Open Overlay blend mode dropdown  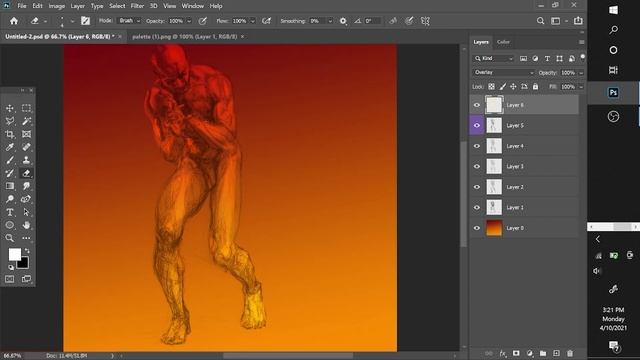(x=504, y=72)
